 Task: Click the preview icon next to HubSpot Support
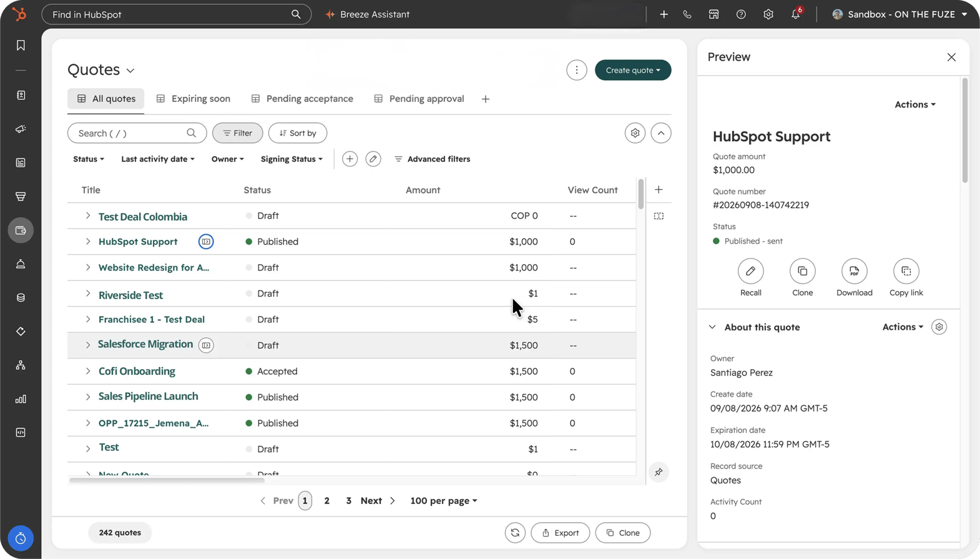coord(206,242)
